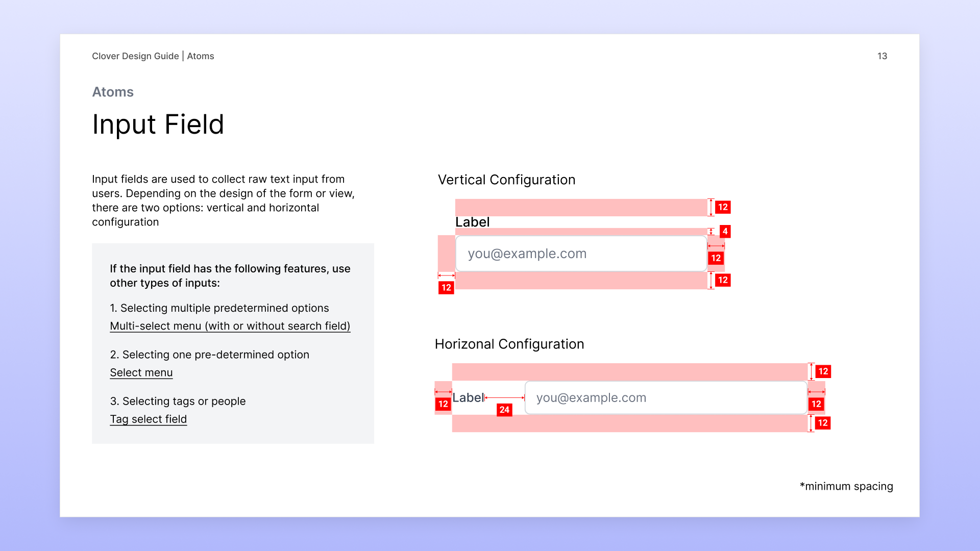Screen dimensions: 980x551
Task: Click the Multi-select menu link
Action: (x=230, y=326)
